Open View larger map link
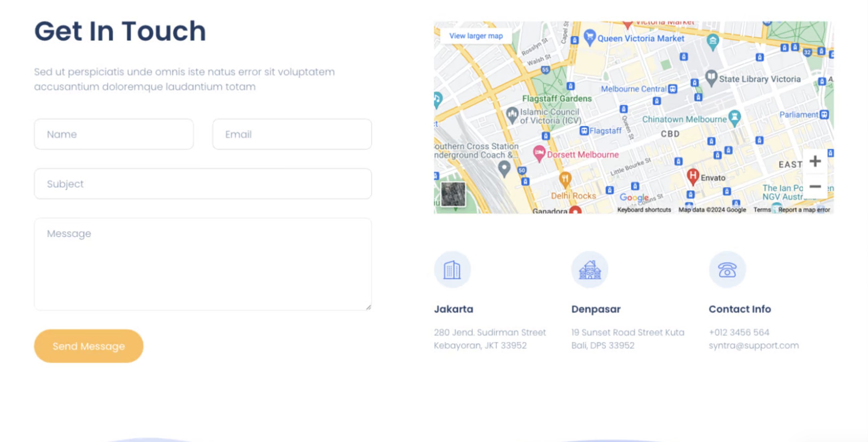 [476, 36]
